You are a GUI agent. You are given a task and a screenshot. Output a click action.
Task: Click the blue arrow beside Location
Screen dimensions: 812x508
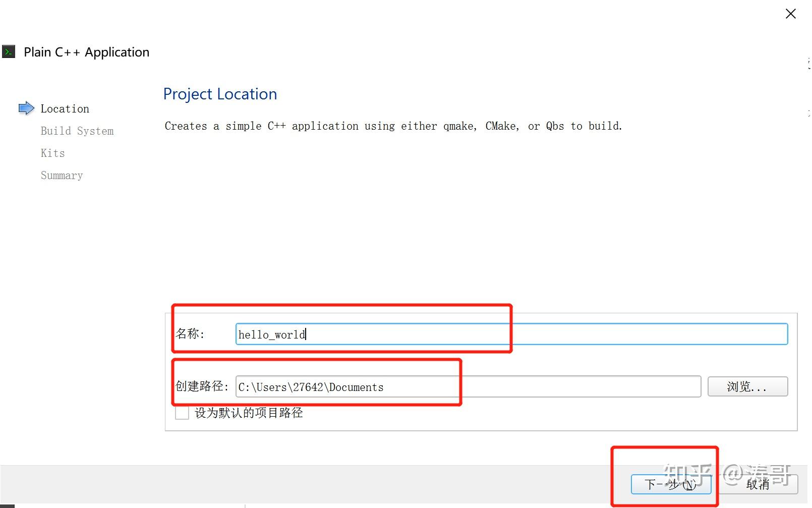tap(26, 108)
